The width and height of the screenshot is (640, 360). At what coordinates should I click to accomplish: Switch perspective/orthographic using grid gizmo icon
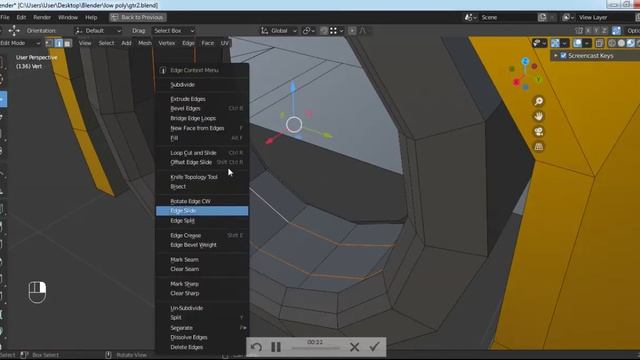pyautogui.click(x=539, y=147)
